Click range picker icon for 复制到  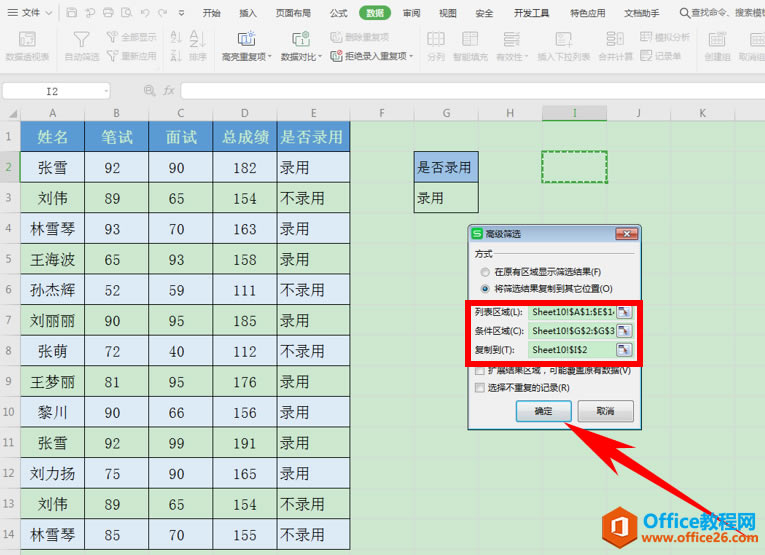click(x=624, y=350)
